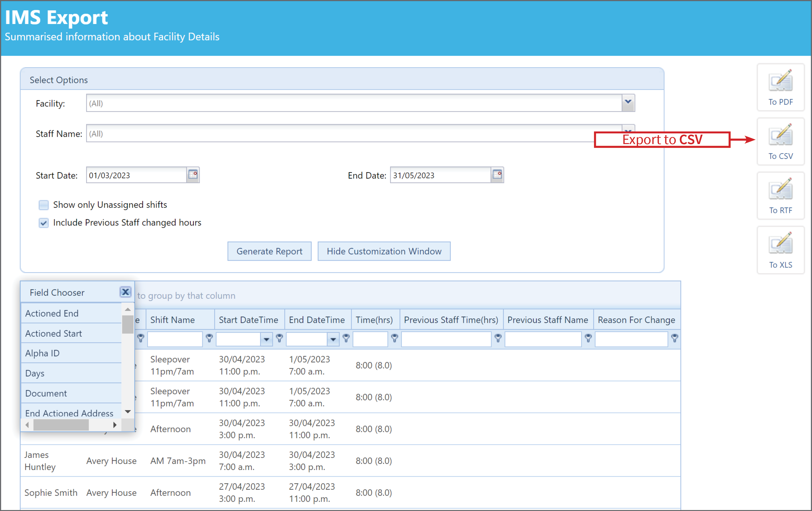Uncheck Include Previous Staff changed hours
The height and width of the screenshot is (511, 812).
[43, 223]
